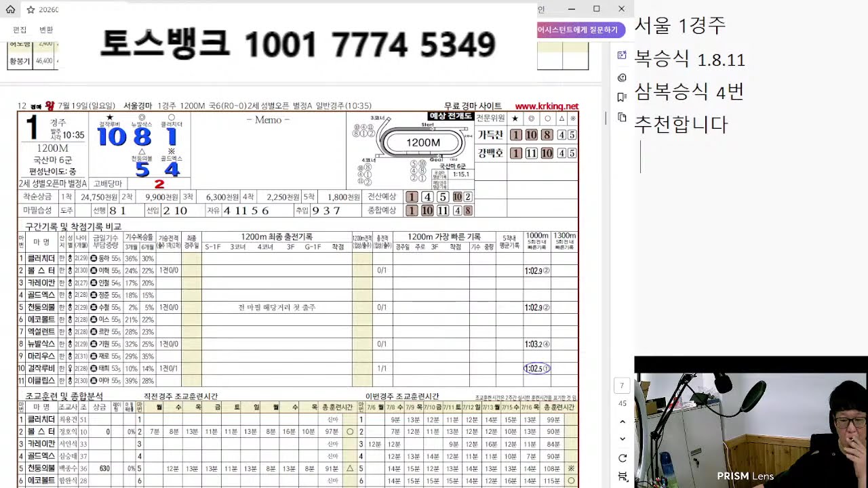Click the page number box showing 7
Image resolution: width=868 pixels, height=488 pixels.
[623, 386]
